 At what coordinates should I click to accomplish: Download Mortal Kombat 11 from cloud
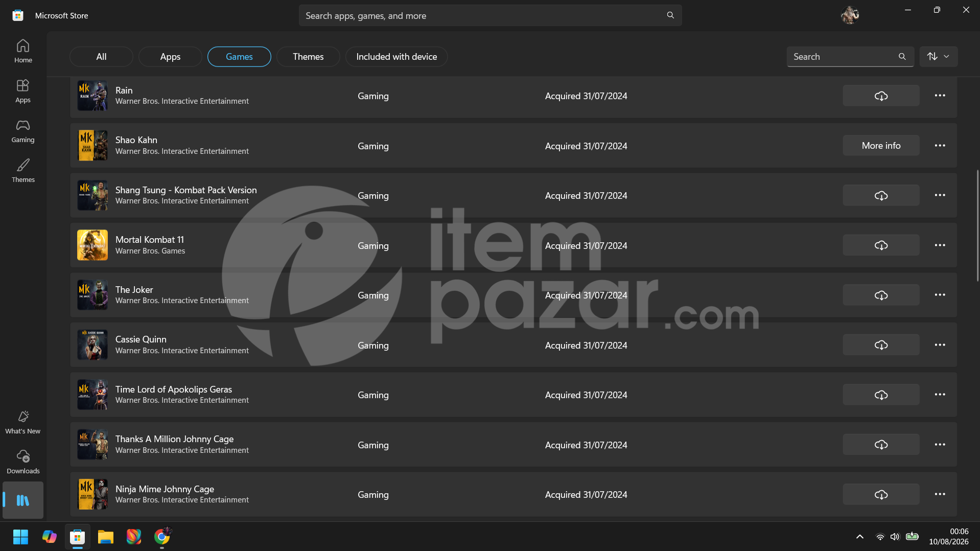(881, 245)
